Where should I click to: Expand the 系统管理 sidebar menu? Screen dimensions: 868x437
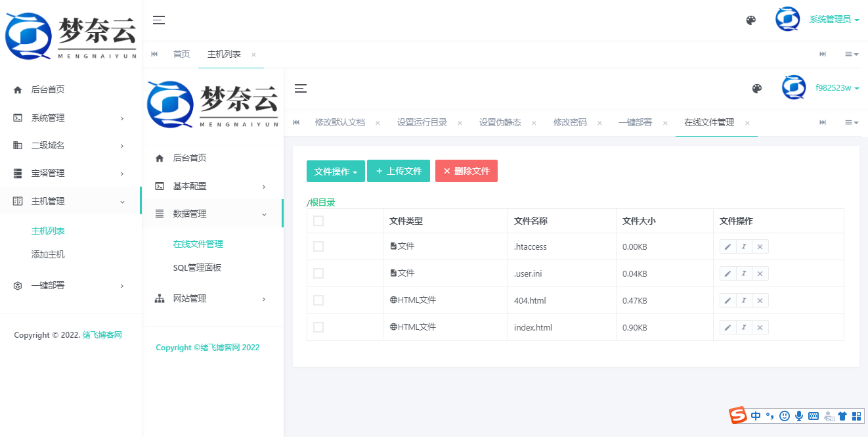click(70, 118)
